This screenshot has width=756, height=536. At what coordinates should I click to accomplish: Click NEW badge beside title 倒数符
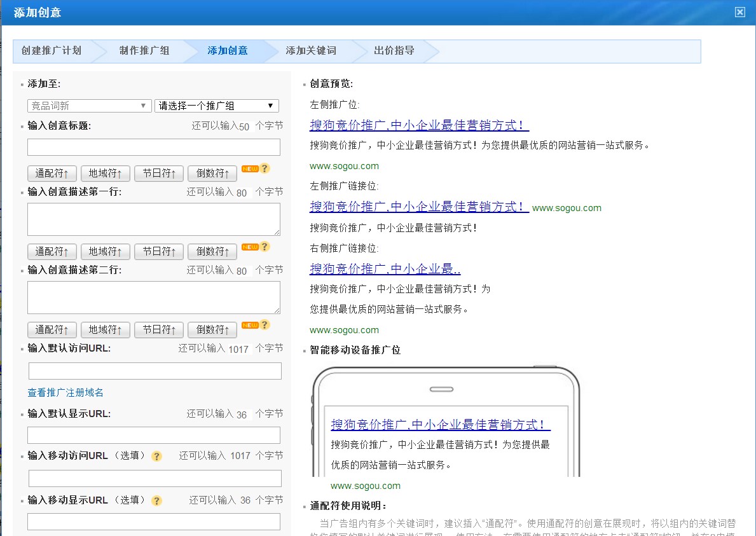coord(250,168)
